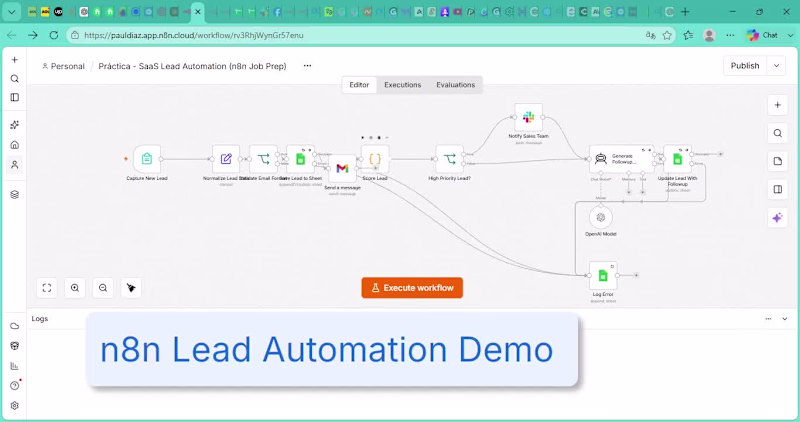Image resolution: width=800 pixels, height=422 pixels.
Task: Open the AI assistant sparkle icon on the right
Action: tap(778, 218)
